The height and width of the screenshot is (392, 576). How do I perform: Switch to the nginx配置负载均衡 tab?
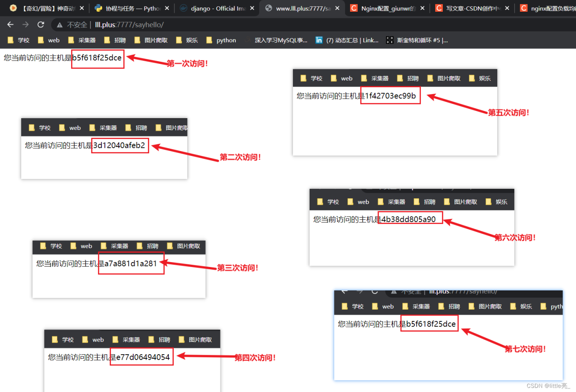tap(545, 8)
